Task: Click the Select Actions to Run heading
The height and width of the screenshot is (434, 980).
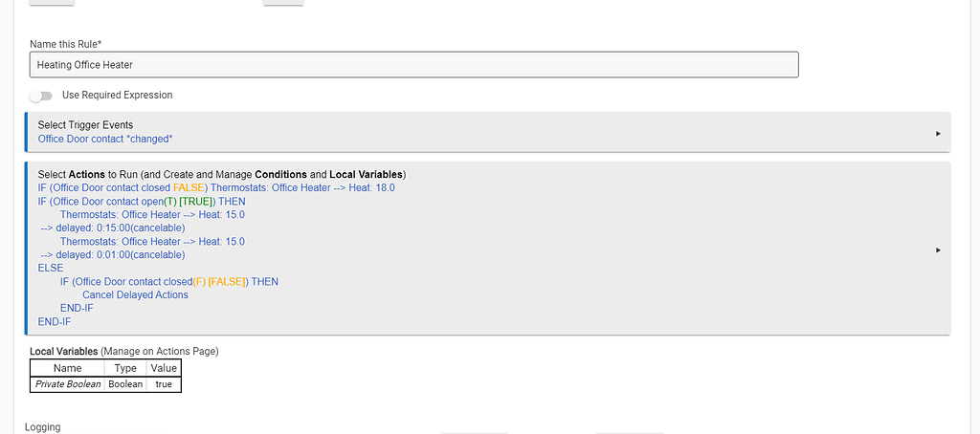Action: 222,174
